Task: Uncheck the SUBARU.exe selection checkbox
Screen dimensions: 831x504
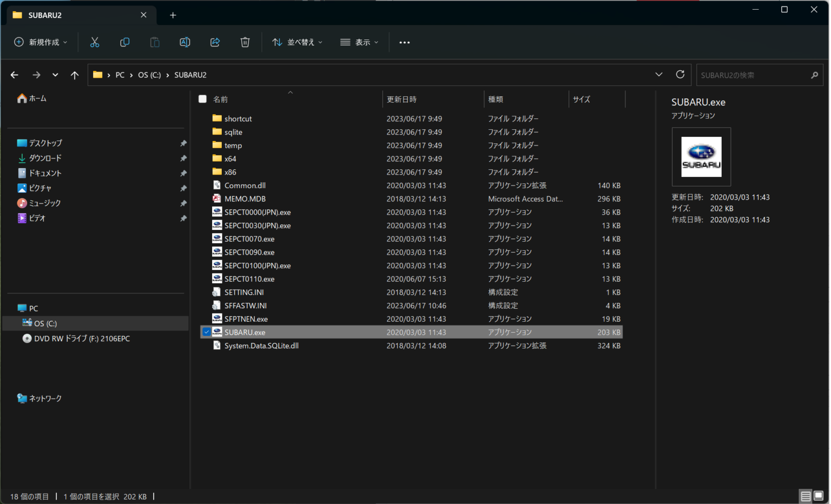Action: click(206, 332)
